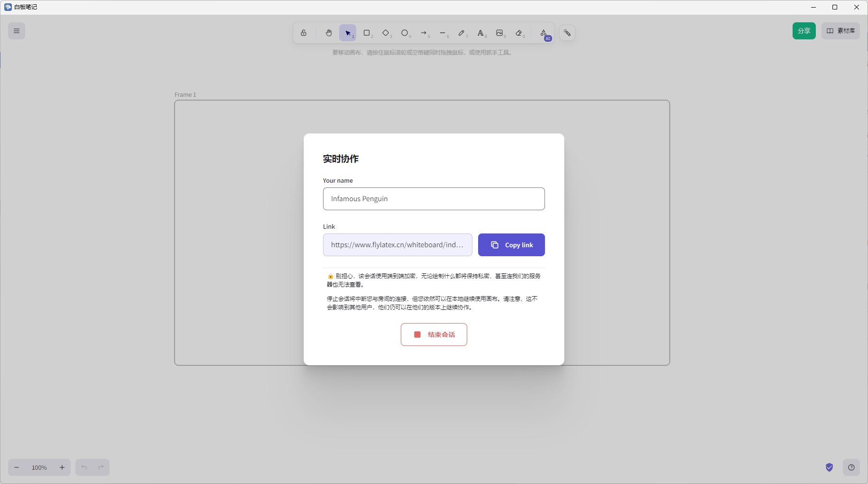Focus the Your name input field

434,199
